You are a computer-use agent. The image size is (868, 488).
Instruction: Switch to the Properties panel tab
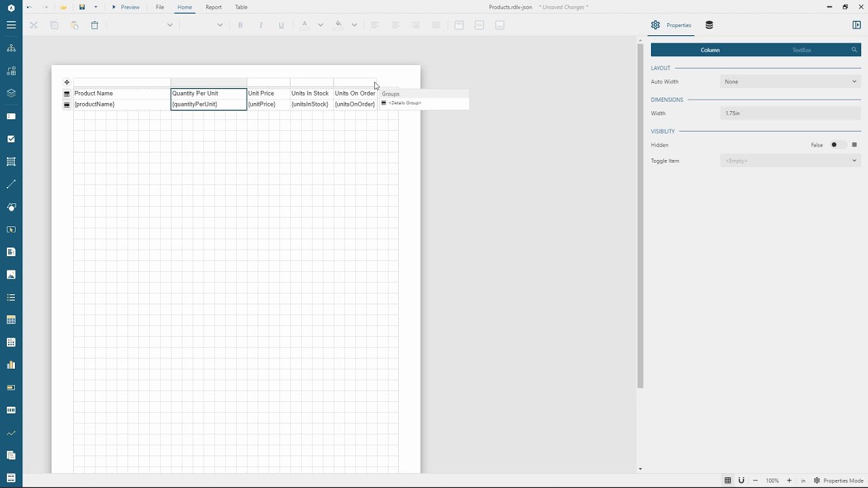(x=671, y=25)
